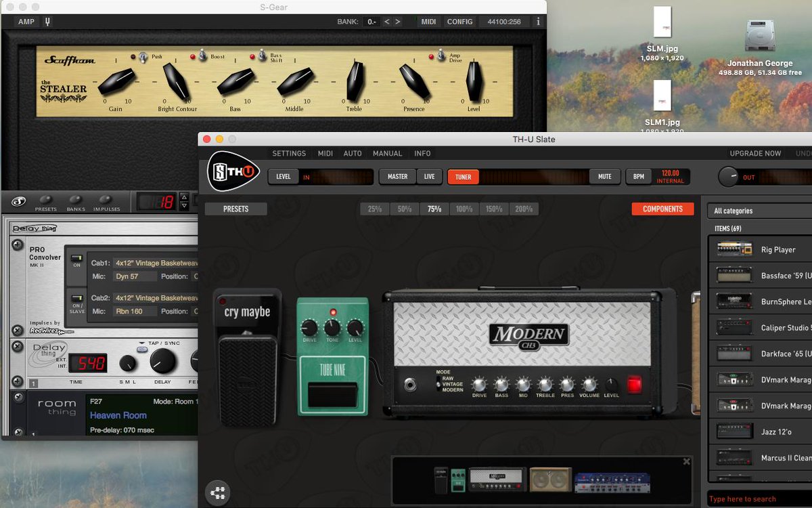Select amp head thumbnail in overview strip

click(497, 480)
